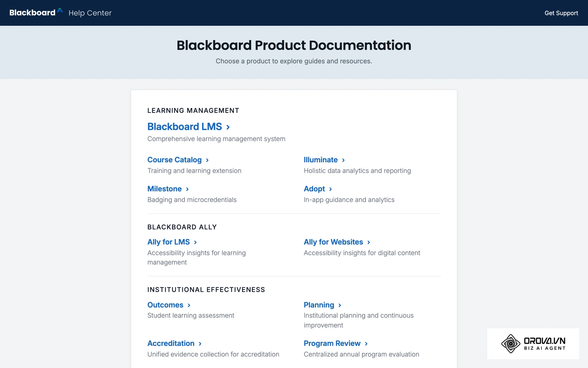Open Blackboard LMS documentation link
Screen dimensions: 588x368
pyautogui.click(x=184, y=127)
